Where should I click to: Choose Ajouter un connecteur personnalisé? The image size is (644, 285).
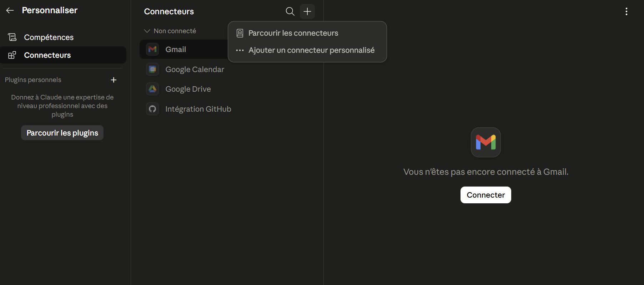pyautogui.click(x=307, y=50)
